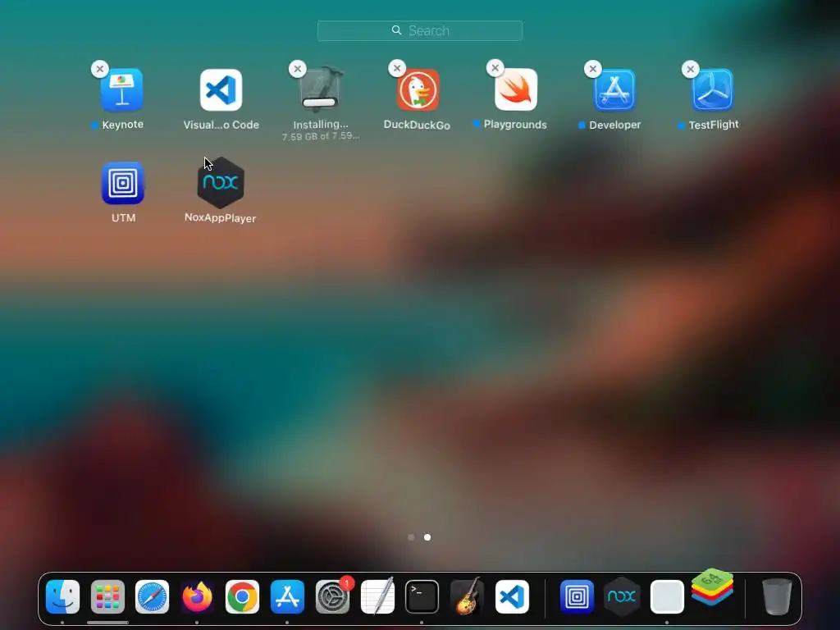Open Finder from the Dock
This screenshot has height=630, width=840.
point(62,597)
